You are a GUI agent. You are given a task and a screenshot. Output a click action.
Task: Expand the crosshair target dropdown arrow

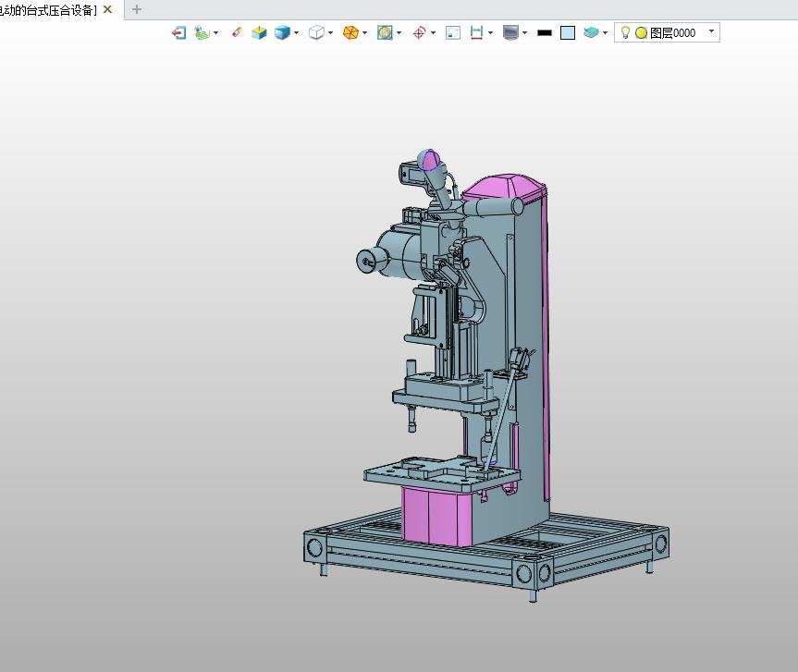(433, 33)
